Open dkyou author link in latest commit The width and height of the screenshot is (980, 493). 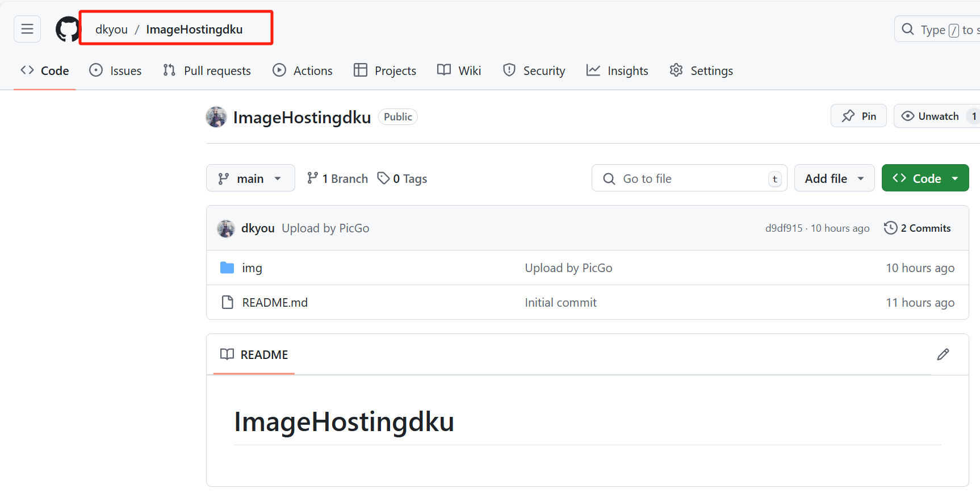click(x=258, y=228)
